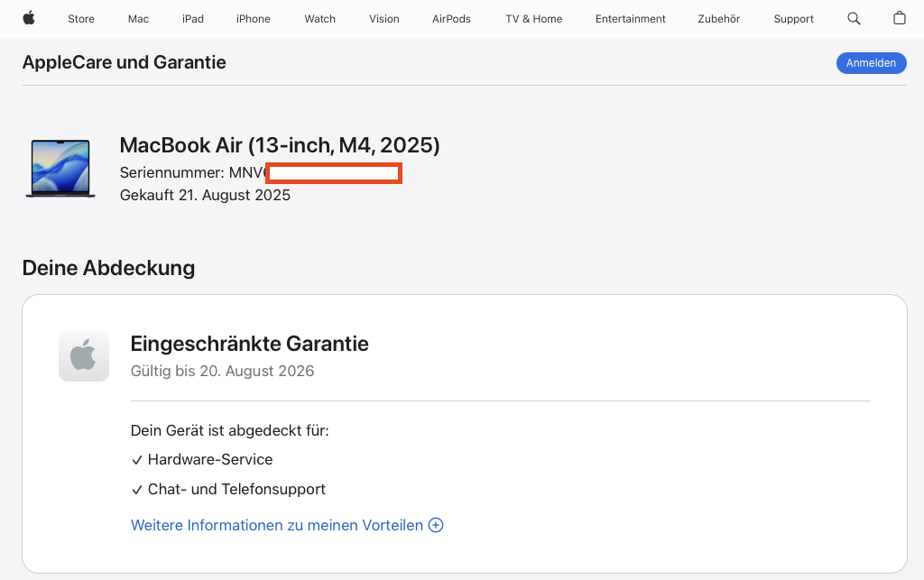Open TV & Home in navigation

[533, 19]
